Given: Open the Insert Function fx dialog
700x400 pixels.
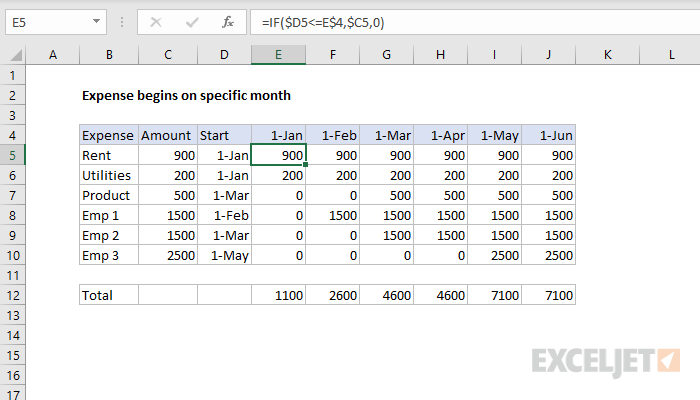Looking at the screenshot, I should pos(228,22).
